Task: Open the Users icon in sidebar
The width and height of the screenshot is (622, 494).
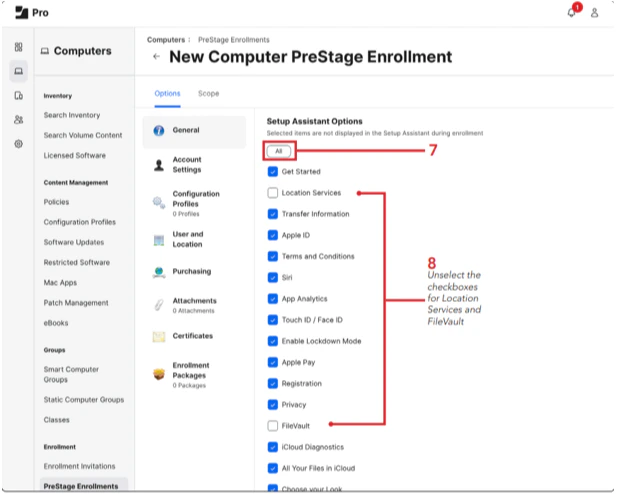Action: tap(18, 119)
